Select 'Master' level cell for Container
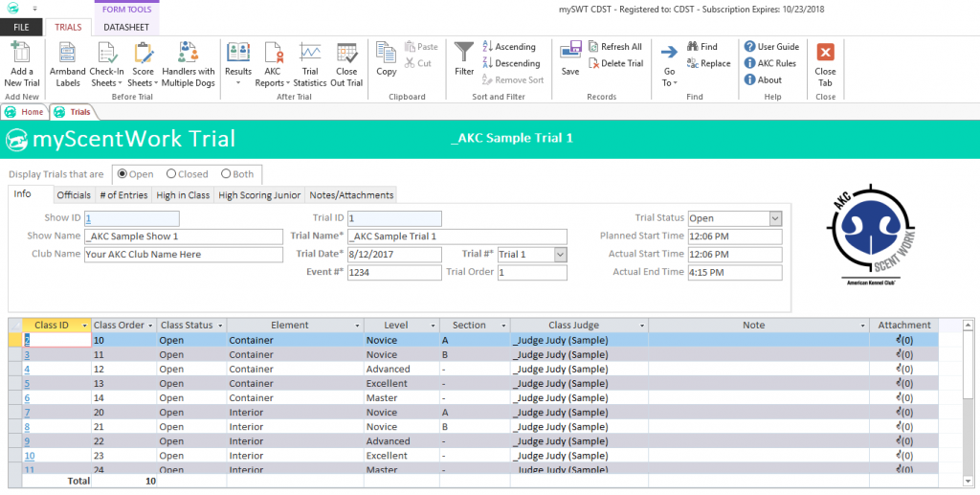This screenshot has width=980, height=495. 401,398
